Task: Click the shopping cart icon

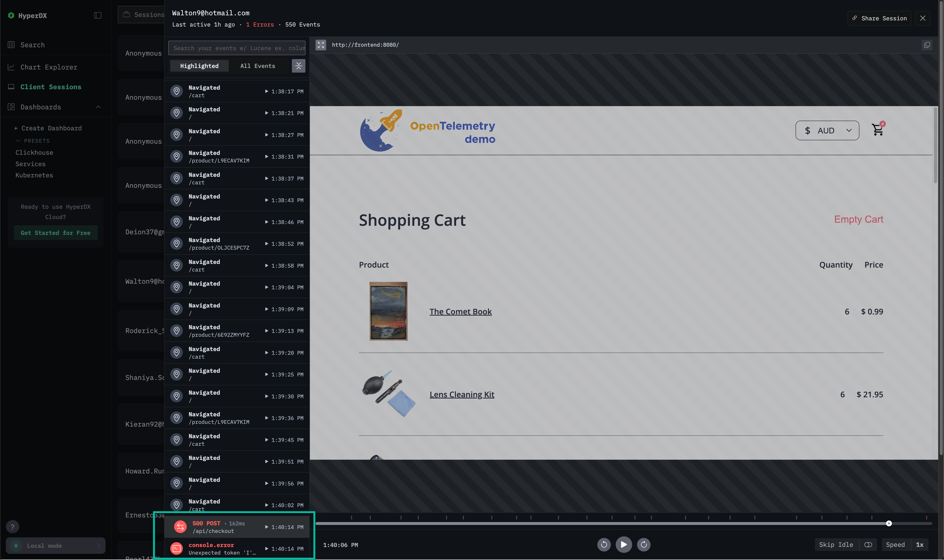Action: pos(878,130)
